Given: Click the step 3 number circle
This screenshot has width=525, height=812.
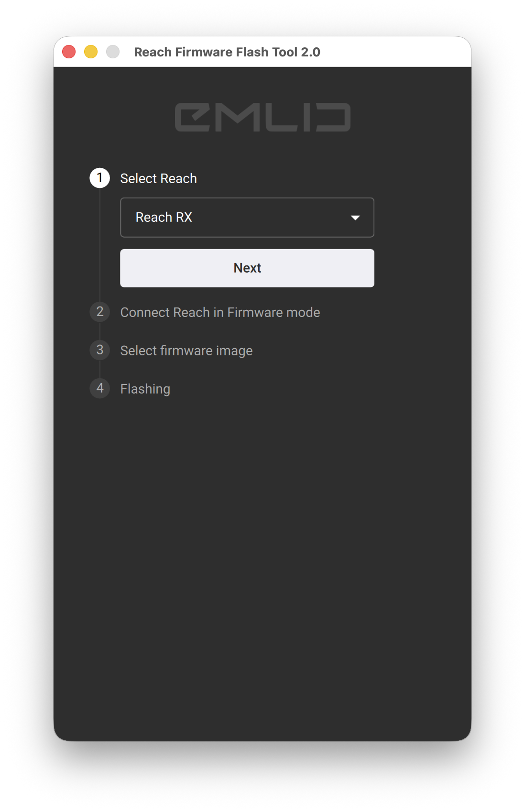Looking at the screenshot, I should (x=99, y=350).
